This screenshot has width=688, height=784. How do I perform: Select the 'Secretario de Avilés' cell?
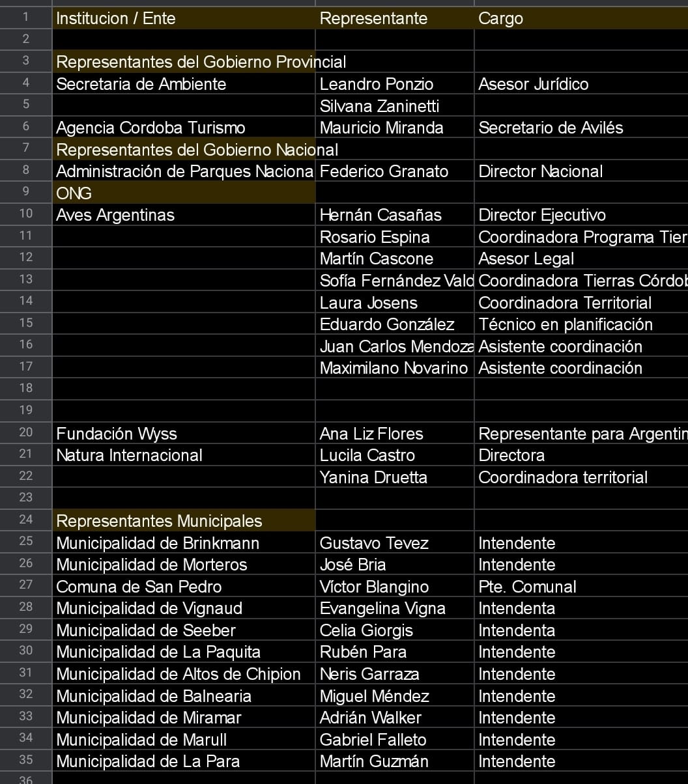581,128
